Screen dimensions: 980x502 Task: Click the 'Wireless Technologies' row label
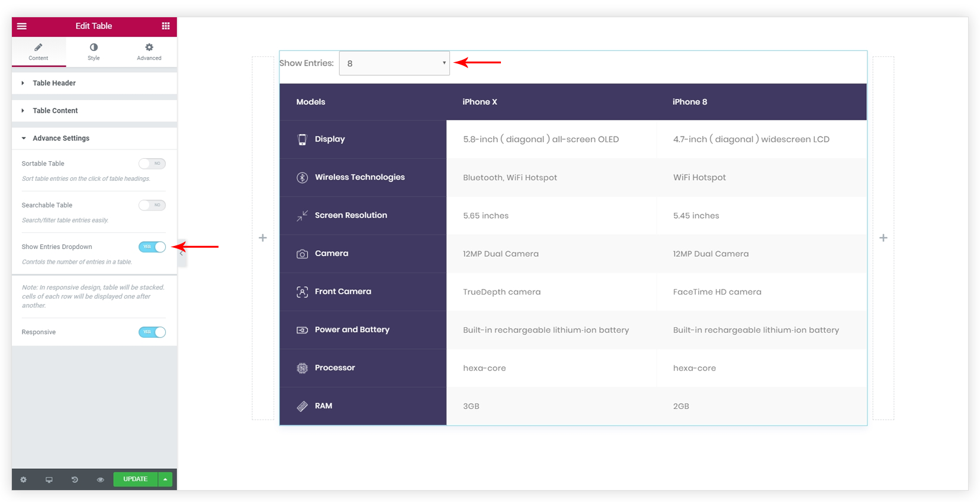click(359, 177)
